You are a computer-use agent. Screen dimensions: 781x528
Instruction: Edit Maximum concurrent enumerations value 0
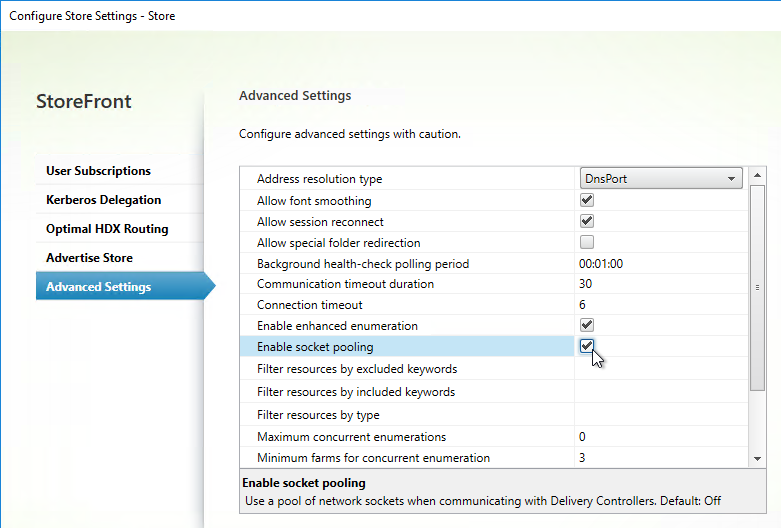point(661,437)
